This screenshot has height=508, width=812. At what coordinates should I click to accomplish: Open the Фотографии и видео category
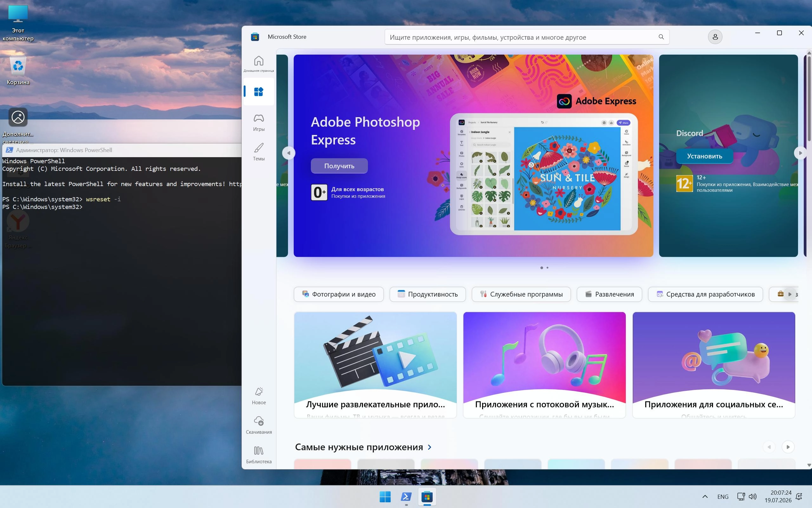coord(338,294)
